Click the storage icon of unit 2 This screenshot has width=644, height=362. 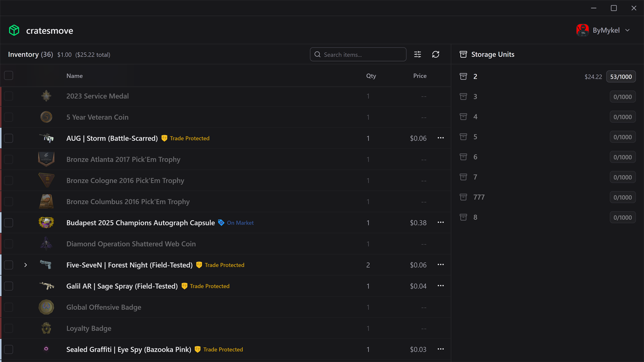click(x=463, y=76)
